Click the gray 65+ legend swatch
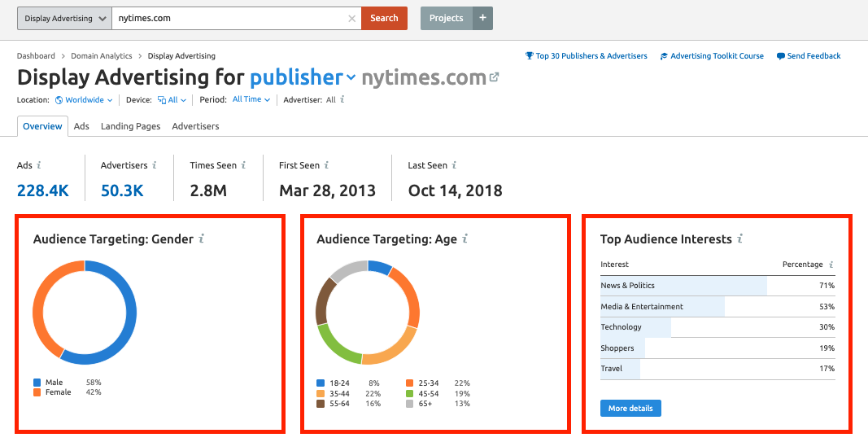This screenshot has width=868, height=442. pyautogui.click(x=410, y=404)
